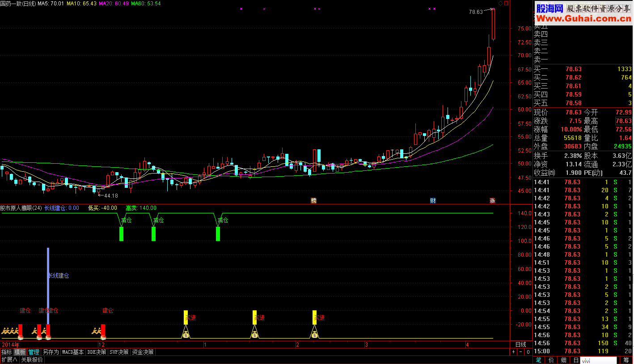
Task: Click the 股市原人鹰眼(24) indicator name
Action: 21,208
